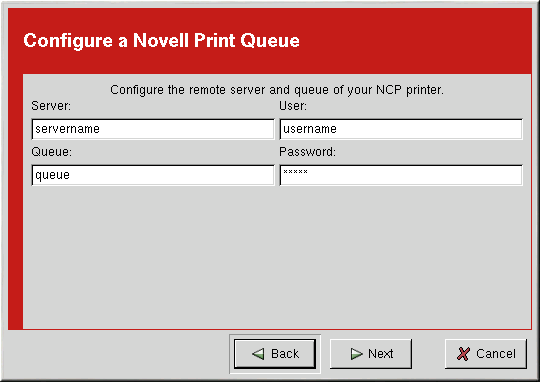The width and height of the screenshot is (540, 382).
Task: Go back using the Back button label
Action: point(285,354)
